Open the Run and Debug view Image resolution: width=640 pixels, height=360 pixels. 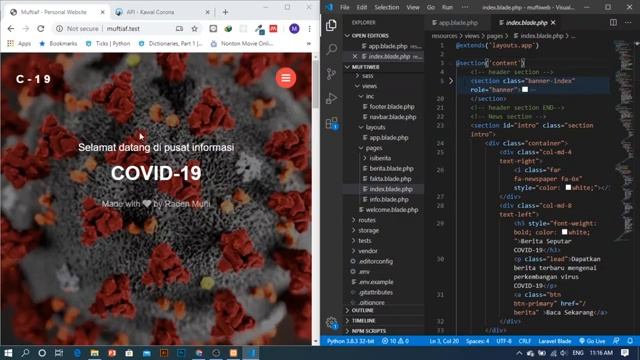coord(331,98)
